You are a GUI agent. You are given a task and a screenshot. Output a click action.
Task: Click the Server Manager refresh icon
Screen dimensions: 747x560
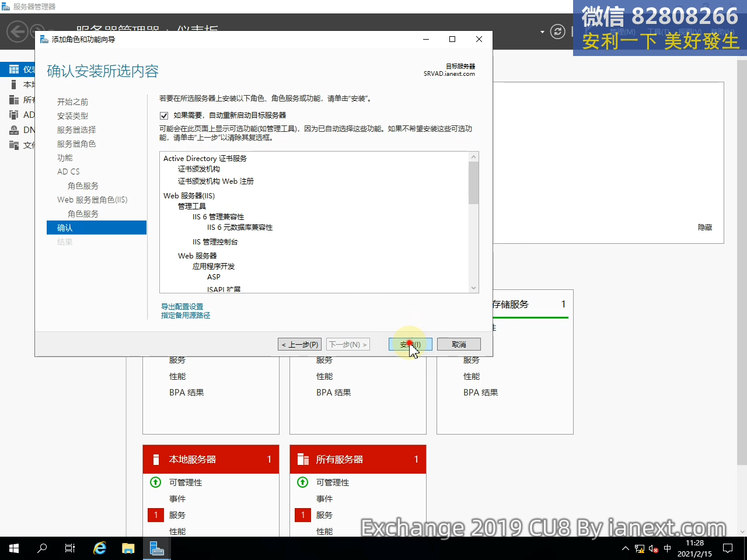tap(558, 32)
